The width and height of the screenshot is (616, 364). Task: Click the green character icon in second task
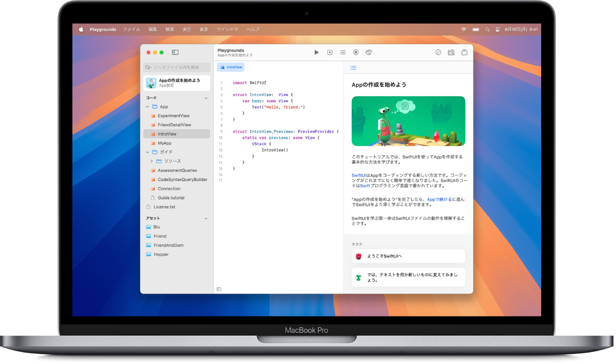click(x=359, y=277)
